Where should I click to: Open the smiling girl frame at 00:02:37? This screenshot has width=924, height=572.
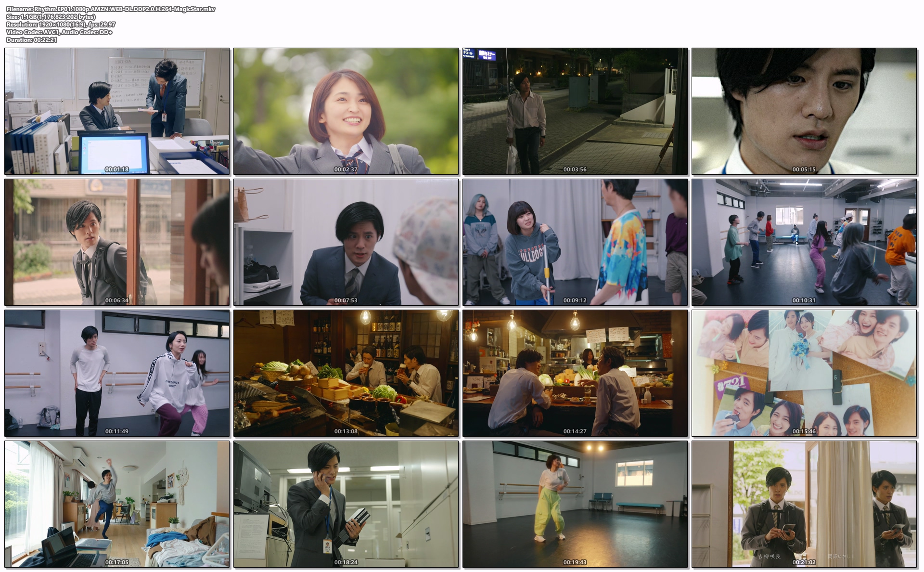(346, 111)
